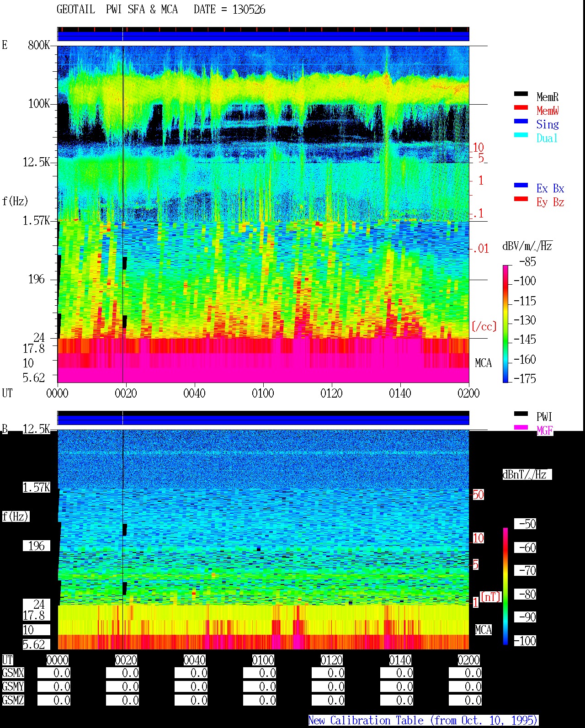Click the red .01 density scale label
Viewport: 585px width, 728px height.
tap(481, 249)
